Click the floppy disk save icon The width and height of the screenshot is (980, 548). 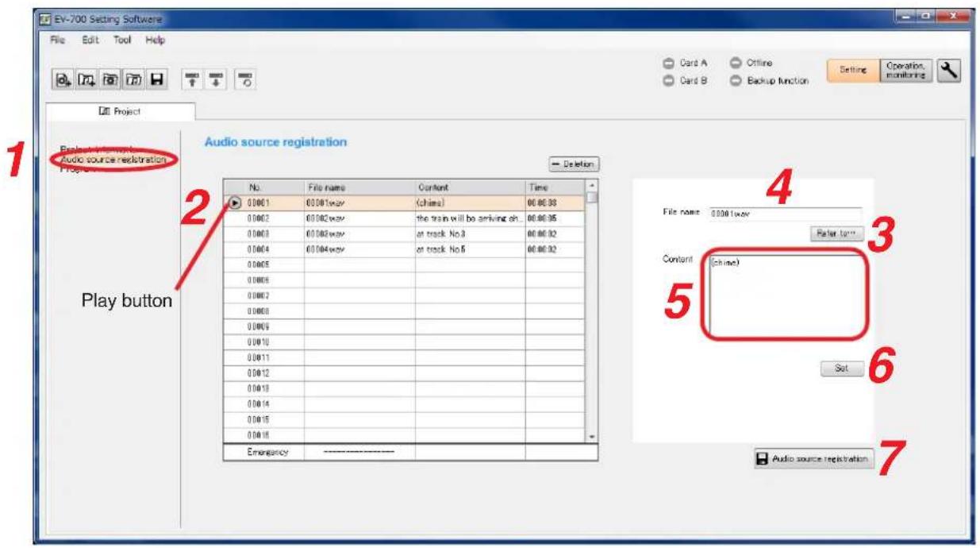click(158, 80)
